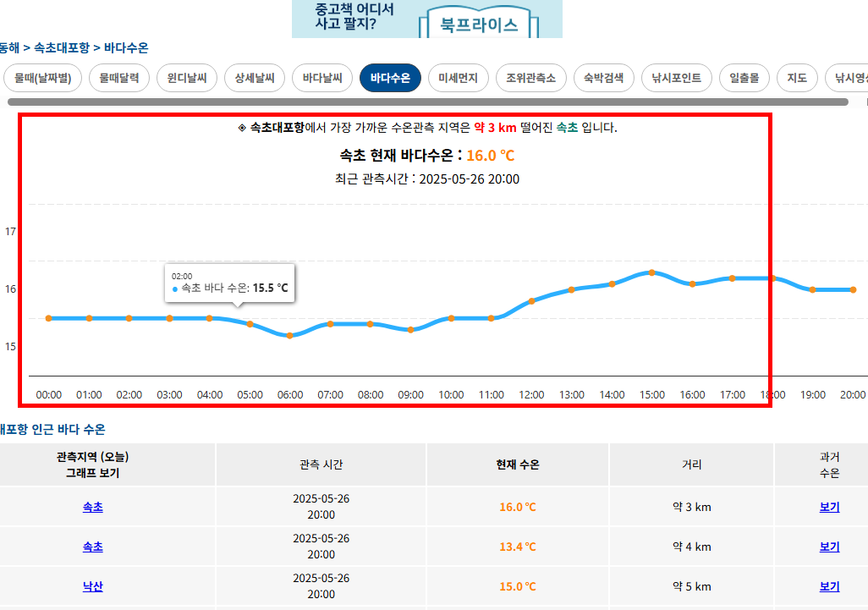View past temperature for the 낙산 row

(829, 586)
